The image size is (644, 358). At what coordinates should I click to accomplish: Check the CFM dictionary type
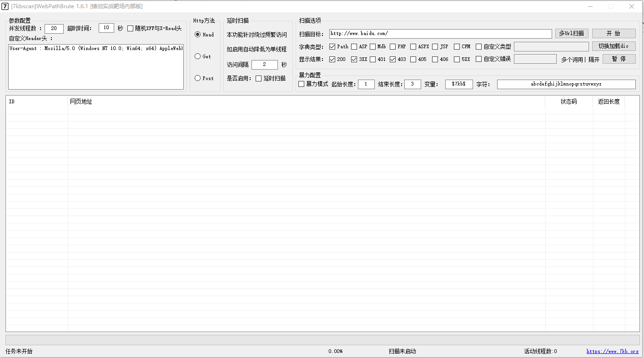(457, 46)
